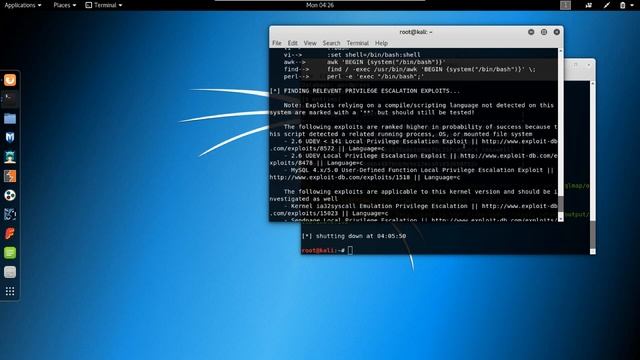This screenshot has height=360, width=640.
Task: Show all applications grid
Action: 10,291
